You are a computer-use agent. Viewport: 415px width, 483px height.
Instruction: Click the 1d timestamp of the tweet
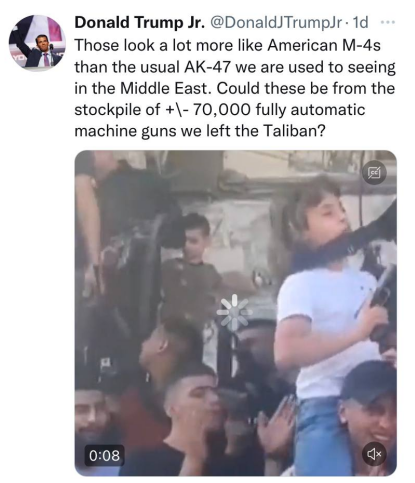[360, 23]
